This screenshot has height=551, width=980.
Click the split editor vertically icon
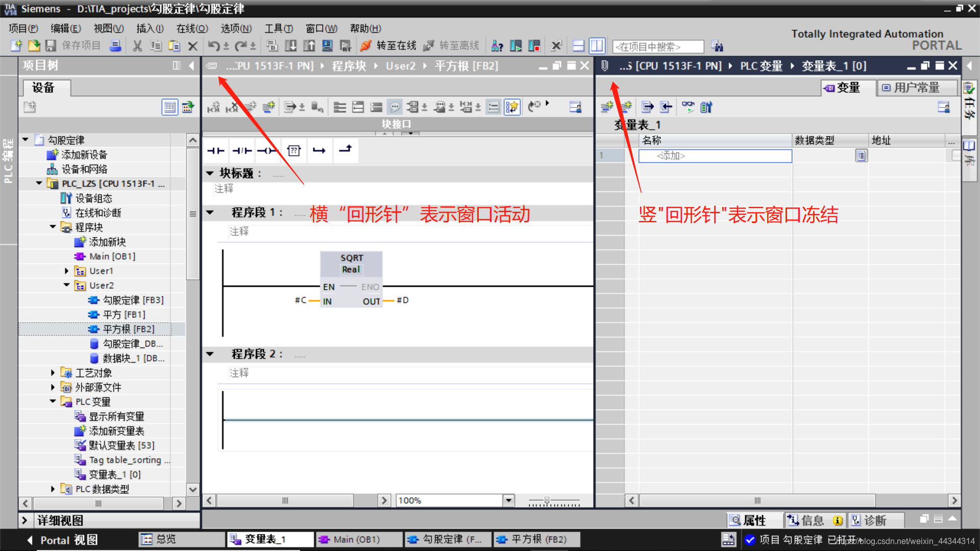coord(597,46)
